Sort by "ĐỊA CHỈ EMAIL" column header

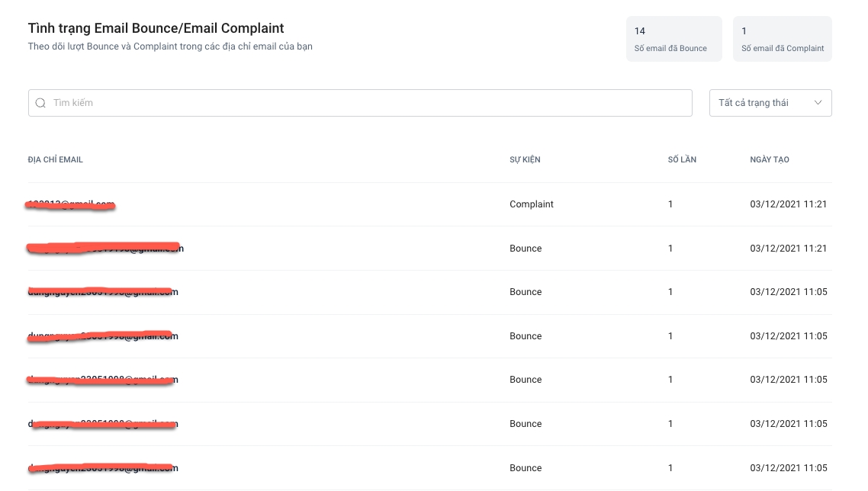click(x=56, y=160)
